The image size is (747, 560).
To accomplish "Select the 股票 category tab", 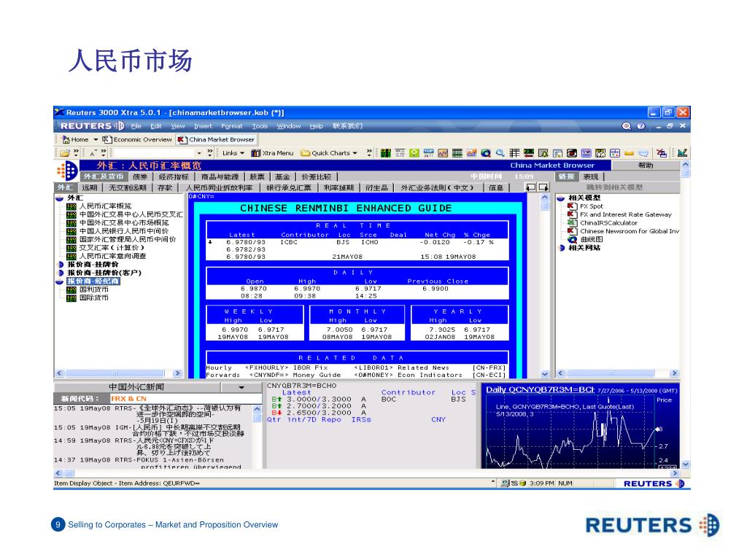I will pyautogui.click(x=258, y=176).
